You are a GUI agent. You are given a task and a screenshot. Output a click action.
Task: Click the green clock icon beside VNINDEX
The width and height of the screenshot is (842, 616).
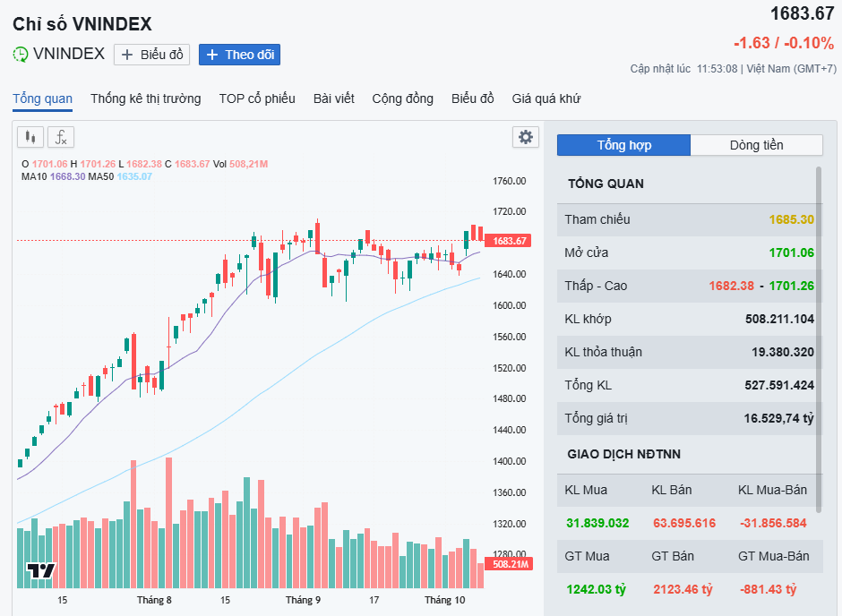(x=21, y=55)
